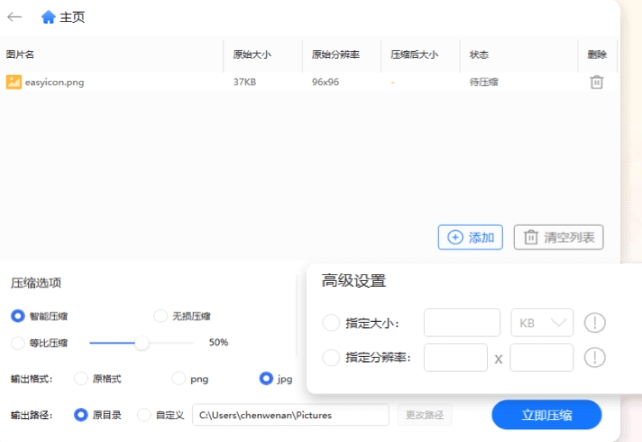Screen dimensions: 642x442
Task: Click the 更改路径 button
Action: click(x=425, y=415)
